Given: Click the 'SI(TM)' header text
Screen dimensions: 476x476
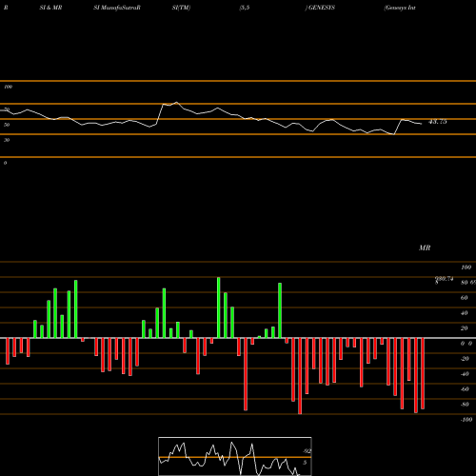Looking at the screenshot, I should tap(181, 8).
